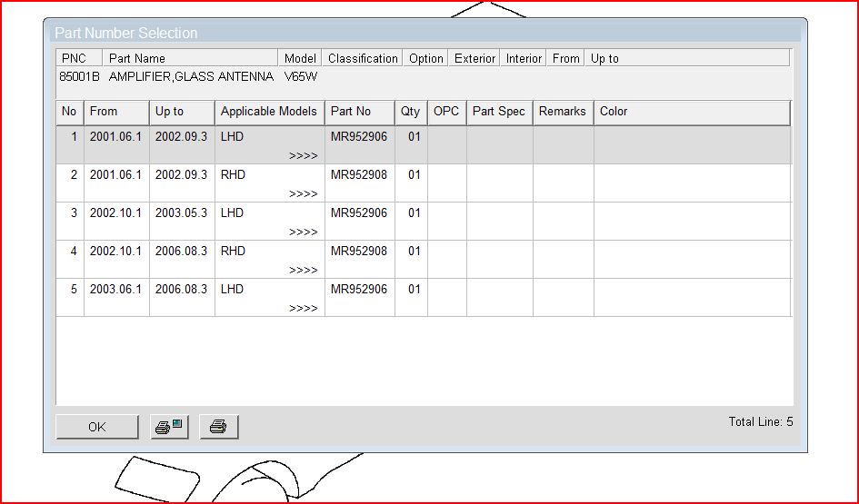Select row 3 starting 2002.10.1 LHD
859x504 pixels.
click(x=115, y=213)
